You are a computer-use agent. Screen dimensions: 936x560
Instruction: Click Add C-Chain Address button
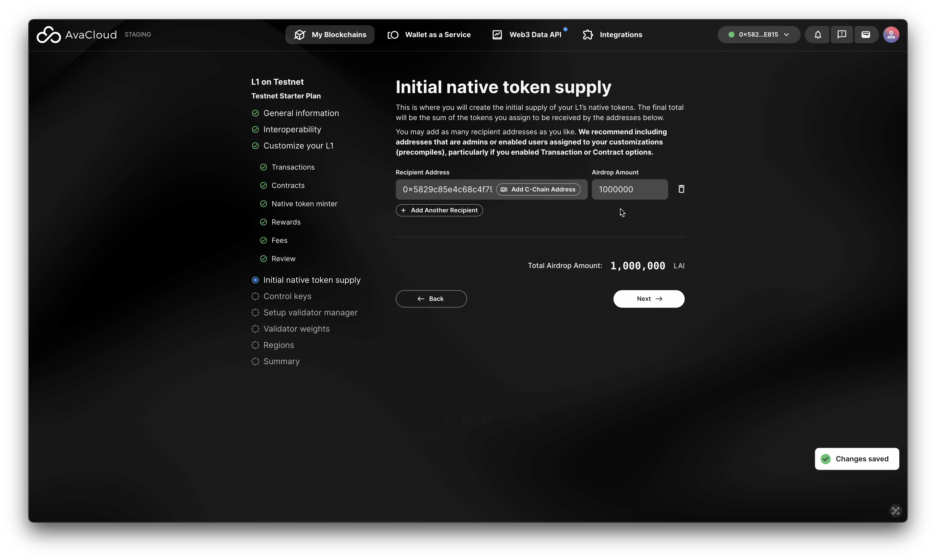pyautogui.click(x=538, y=189)
